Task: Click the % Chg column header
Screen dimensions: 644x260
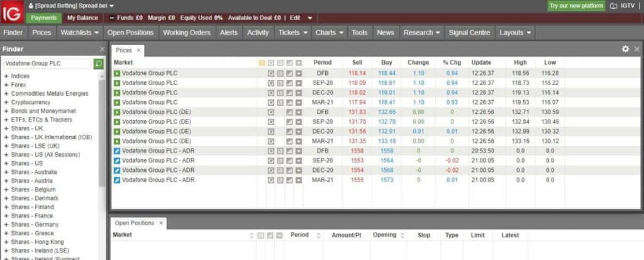Action: [452, 62]
